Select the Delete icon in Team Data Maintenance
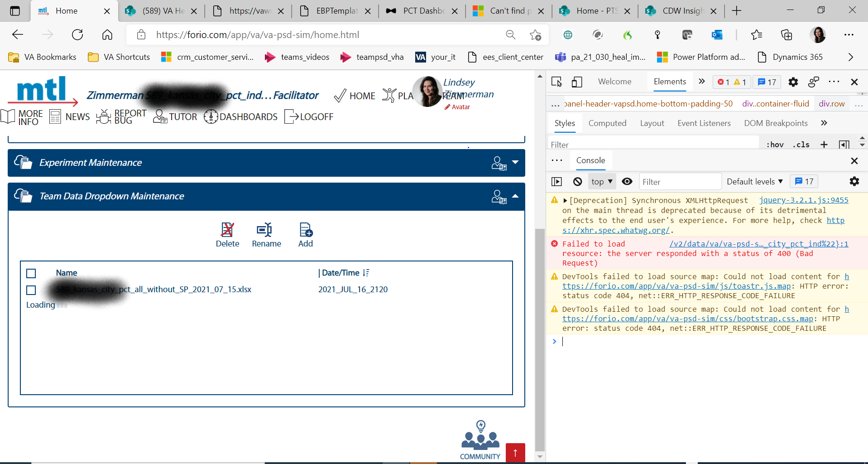This screenshot has width=868, height=464. (227, 231)
